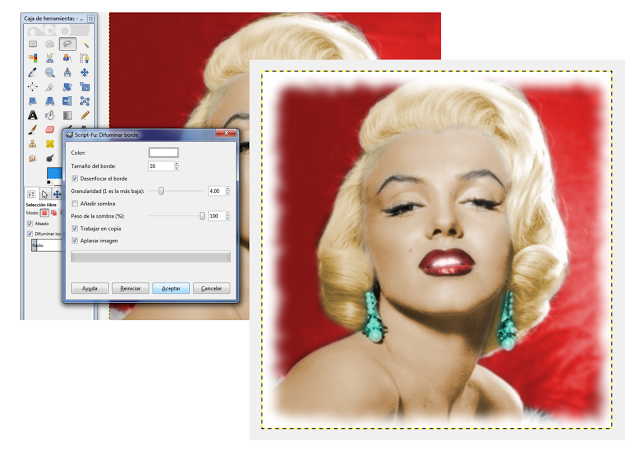
Task: Select the Color Picker eyedropper tool
Action: point(33,72)
